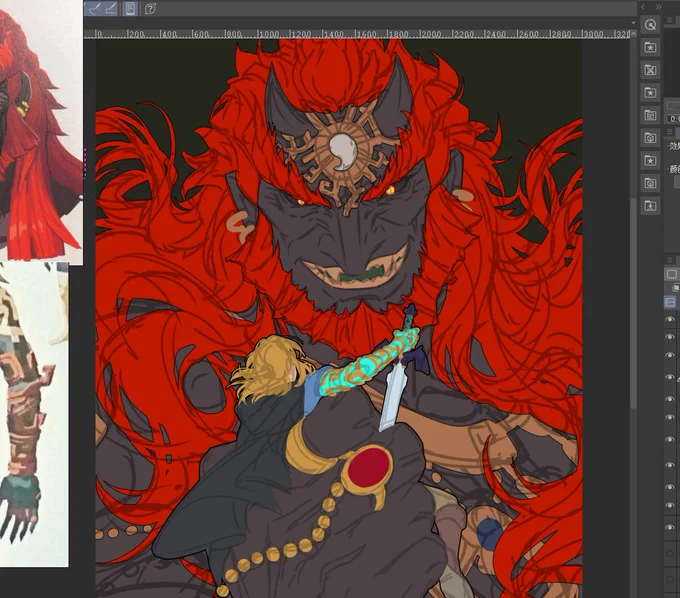The height and width of the screenshot is (598, 680).
Task: Open the top right palette hamburger menu
Action: point(670,20)
